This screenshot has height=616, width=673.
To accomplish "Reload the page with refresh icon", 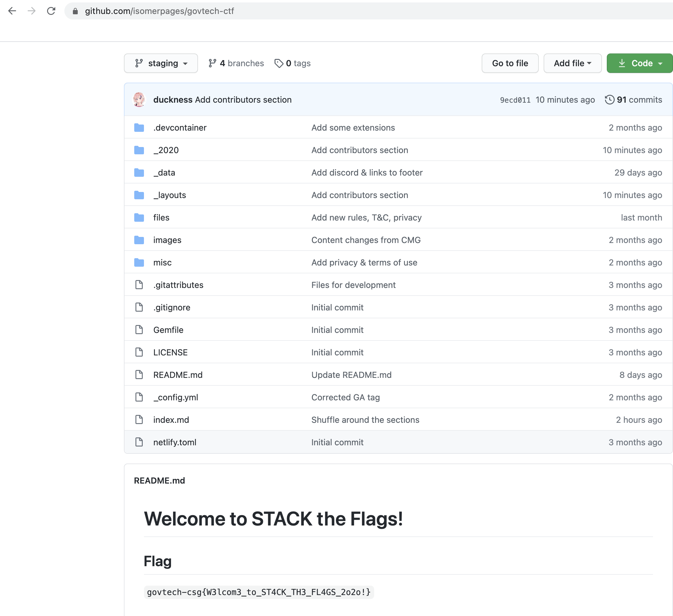I will pyautogui.click(x=51, y=11).
